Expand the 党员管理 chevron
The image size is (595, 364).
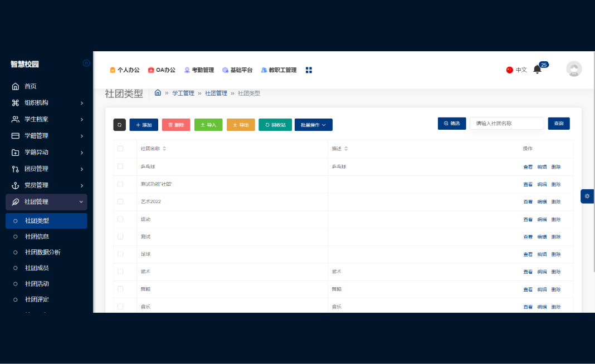click(x=81, y=185)
